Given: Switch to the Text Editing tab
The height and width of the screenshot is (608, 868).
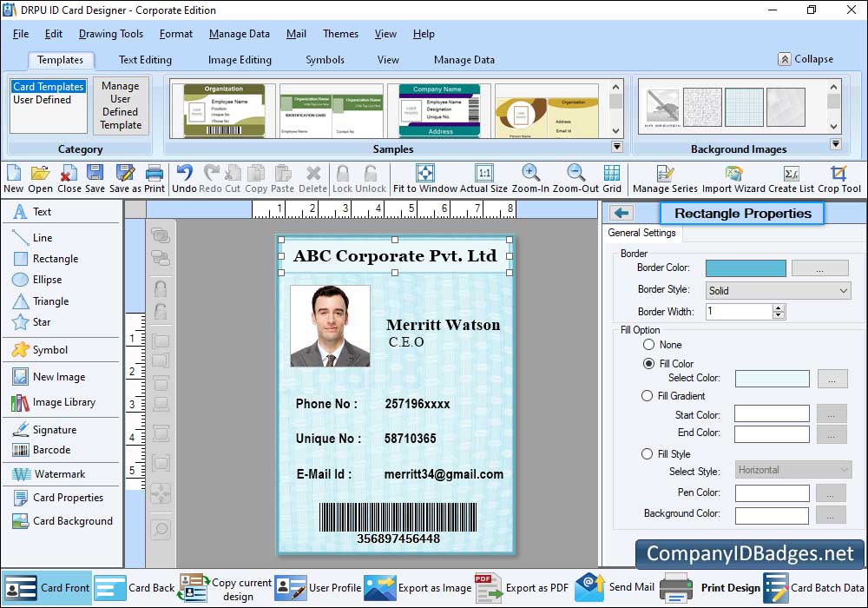Looking at the screenshot, I should tap(145, 60).
